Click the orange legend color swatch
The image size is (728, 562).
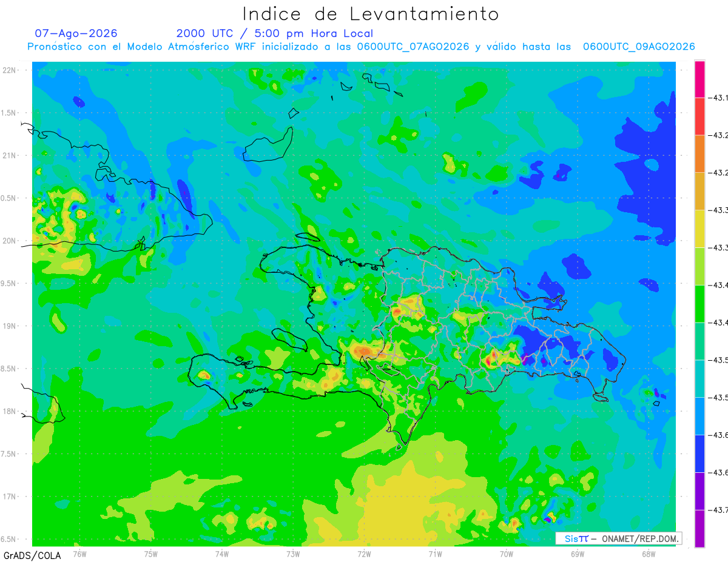[x=699, y=154]
